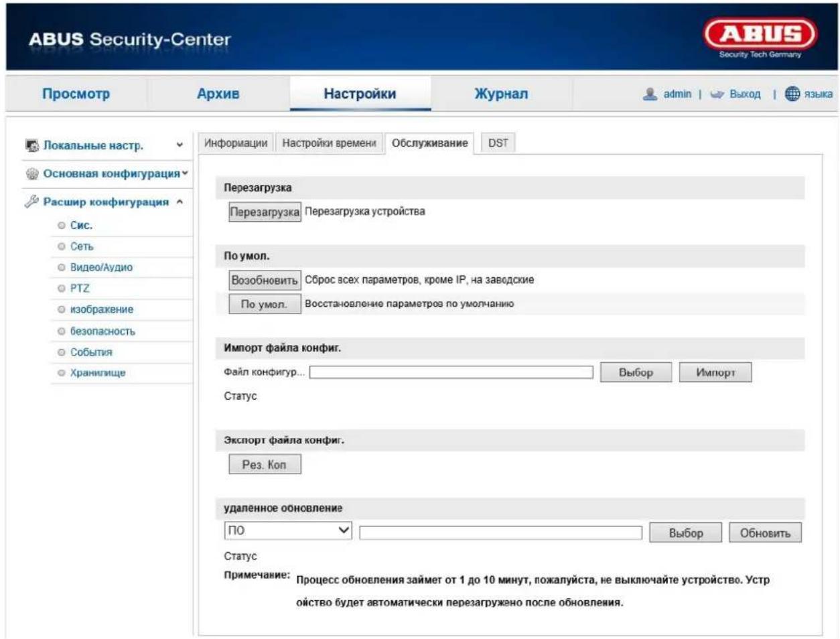840x639 pixels.
Task: Click the globe language icon
Action: coord(792,94)
